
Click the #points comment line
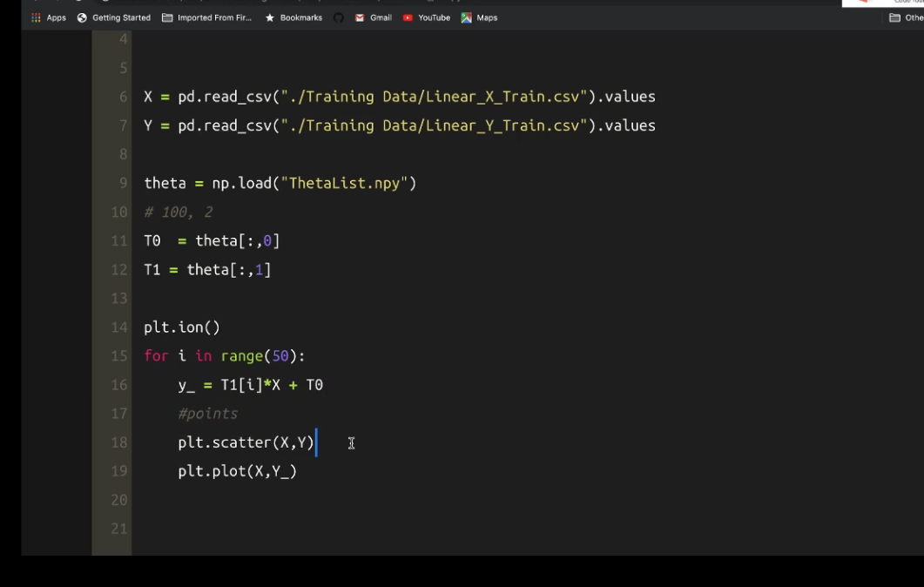207,414
